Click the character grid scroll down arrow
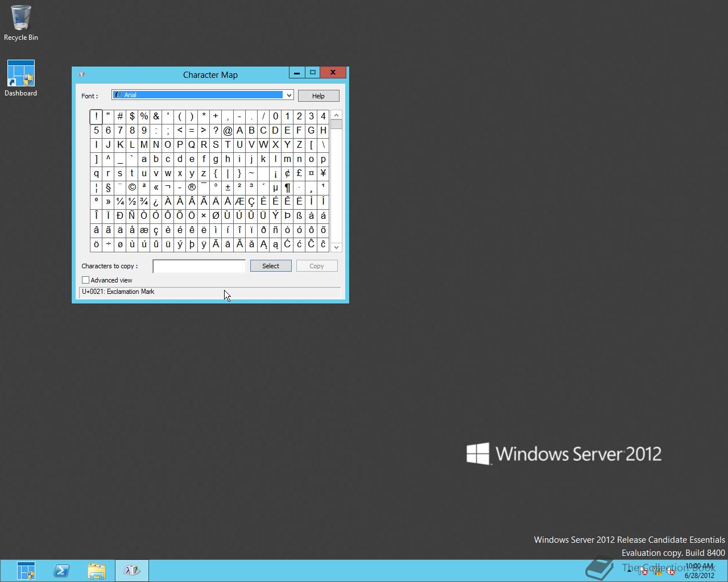Screen dimensions: 728x582 (x=336, y=247)
